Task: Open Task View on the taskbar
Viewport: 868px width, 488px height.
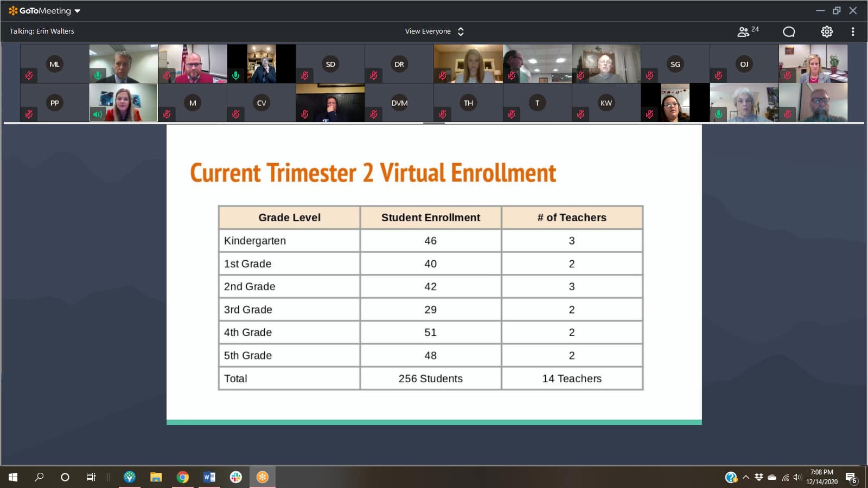Action: [x=91, y=477]
